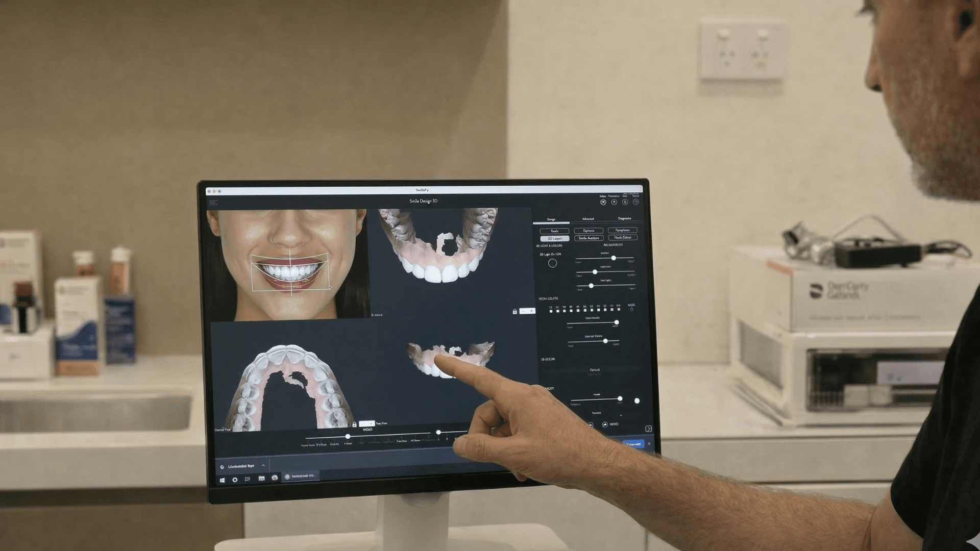Click the lock icon above the lower 3D model
Screen dimensions: 980x551
(515, 312)
